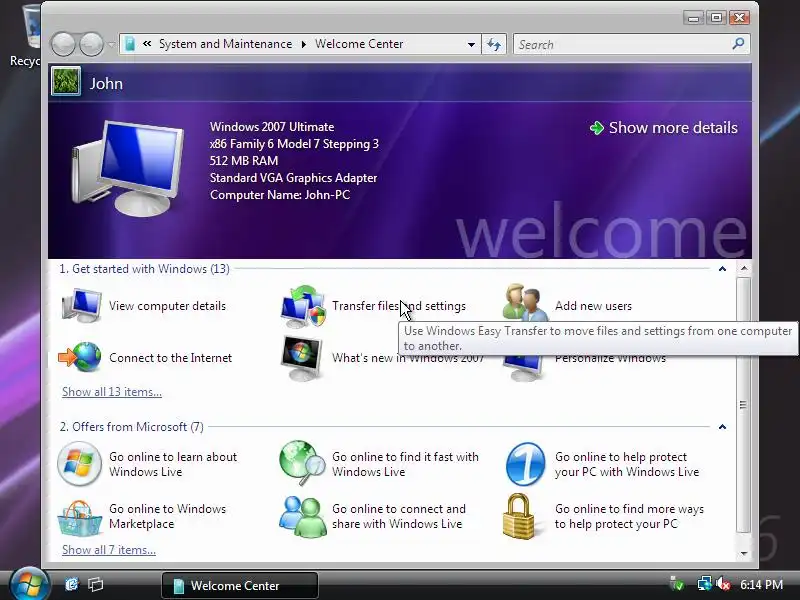Open View computer details monitor icon
800x600 pixels.
[x=82, y=305]
